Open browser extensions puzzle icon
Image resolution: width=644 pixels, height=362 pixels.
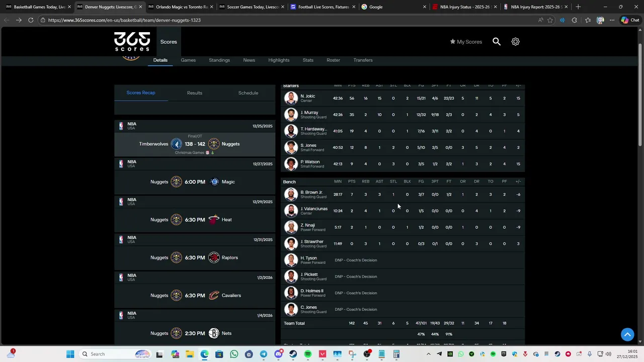click(575, 20)
